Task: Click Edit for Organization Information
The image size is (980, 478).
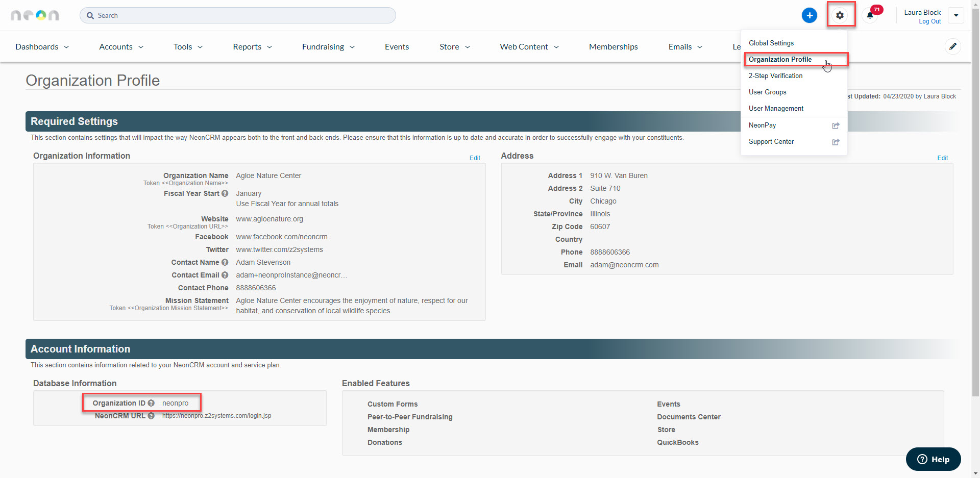Action: coord(475,158)
